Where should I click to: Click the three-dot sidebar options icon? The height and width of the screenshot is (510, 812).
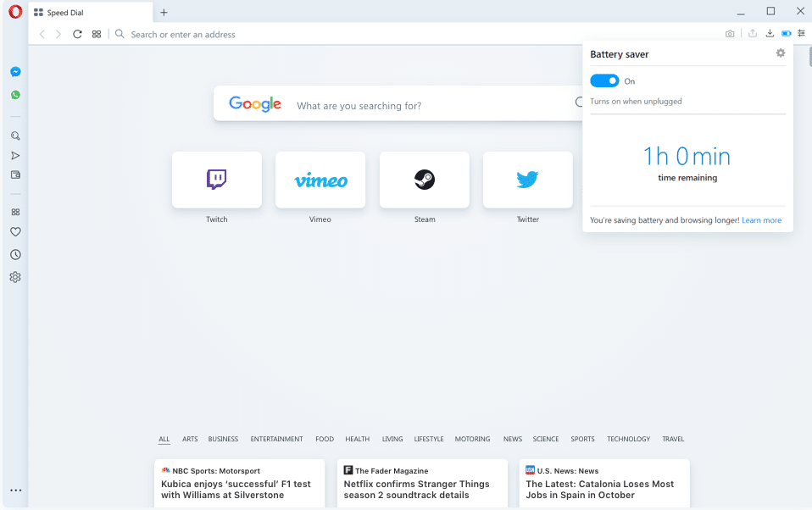click(15, 491)
